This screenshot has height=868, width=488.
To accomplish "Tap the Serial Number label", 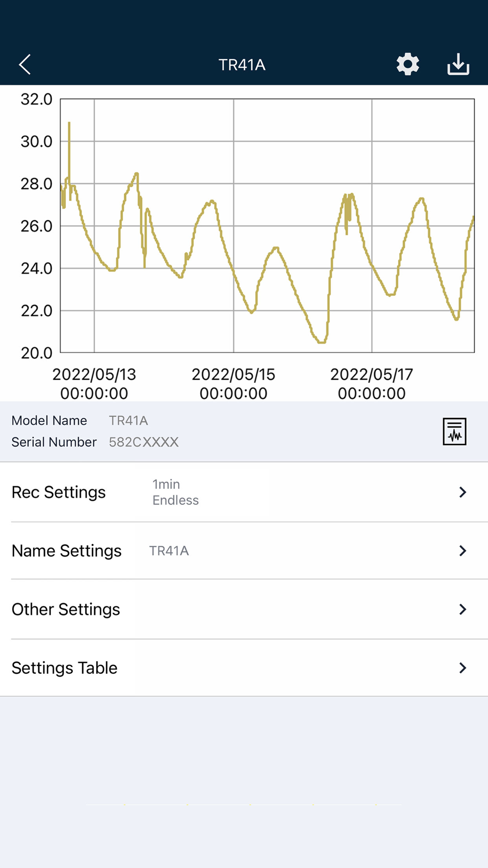I will (x=54, y=442).
